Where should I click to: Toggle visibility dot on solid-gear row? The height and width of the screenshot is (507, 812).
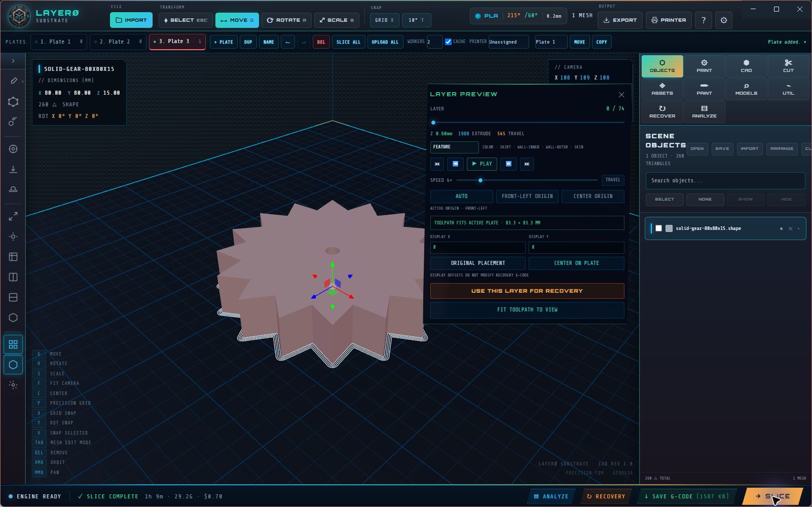(781, 228)
